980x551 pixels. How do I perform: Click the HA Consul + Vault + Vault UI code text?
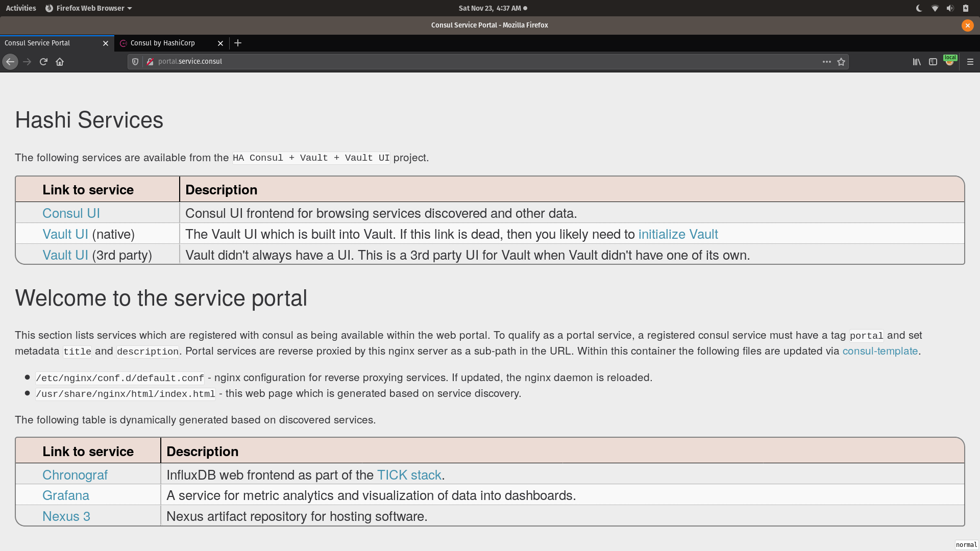tap(311, 158)
